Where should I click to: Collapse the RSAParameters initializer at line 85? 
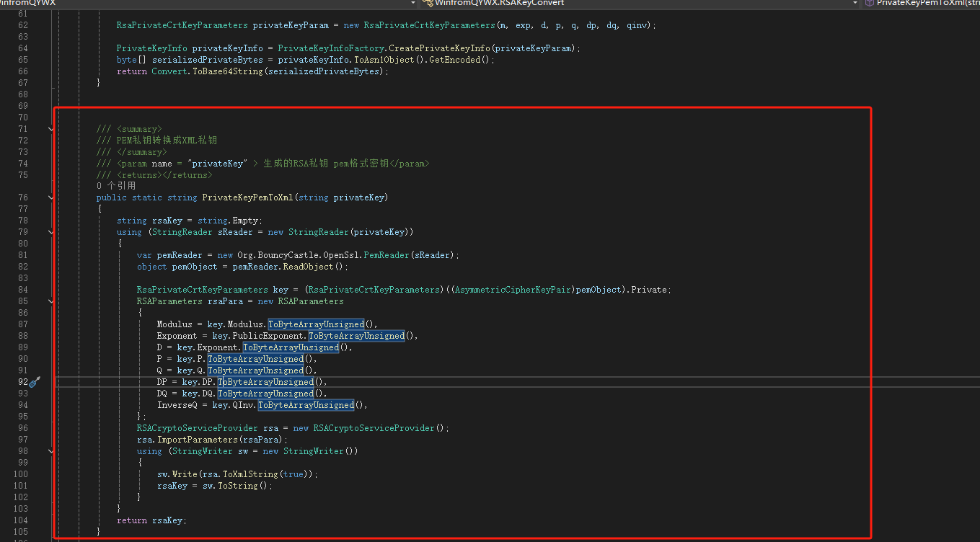click(50, 301)
